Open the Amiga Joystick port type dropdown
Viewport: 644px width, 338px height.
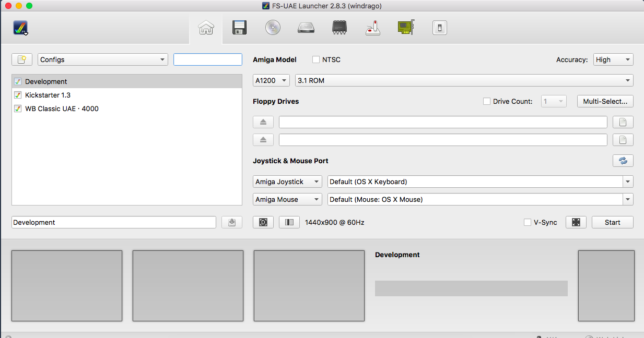click(288, 182)
